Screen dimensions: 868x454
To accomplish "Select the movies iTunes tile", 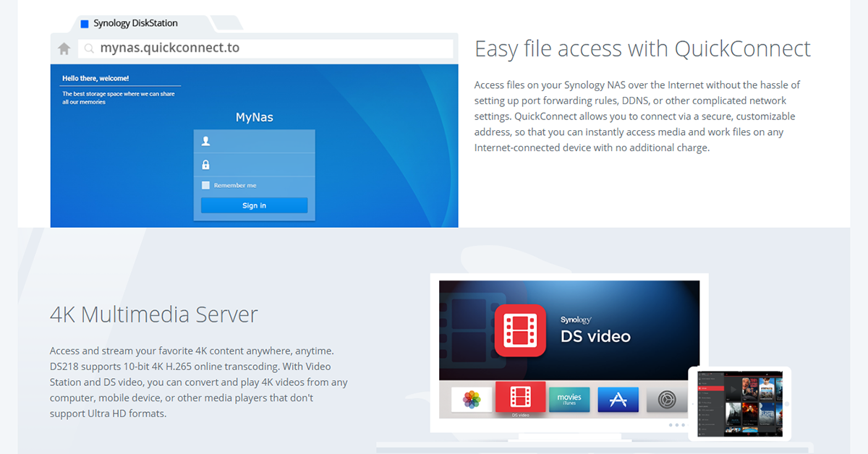I will 569,399.
